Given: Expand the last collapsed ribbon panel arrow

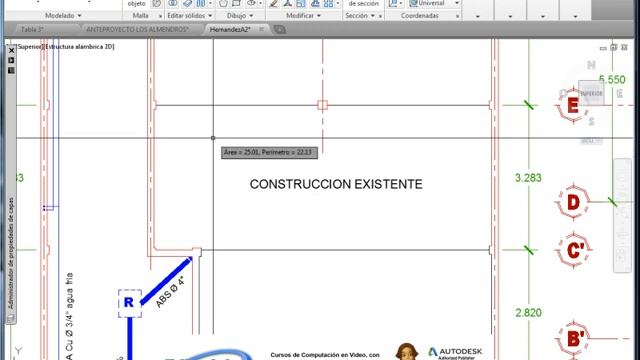Looking at the screenshot, I should (x=575, y=16).
